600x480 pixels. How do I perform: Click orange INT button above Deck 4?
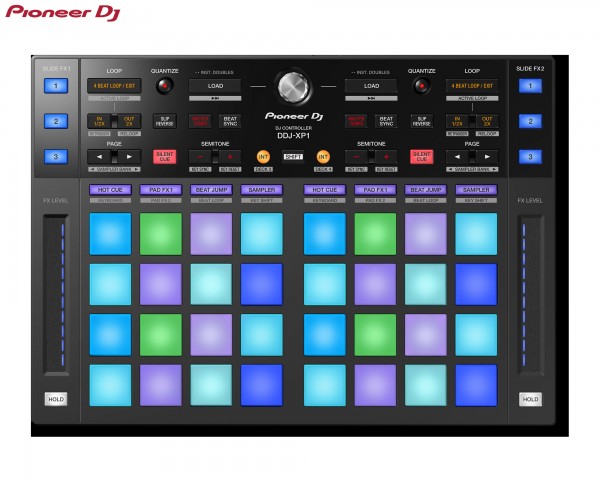click(x=323, y=157)
